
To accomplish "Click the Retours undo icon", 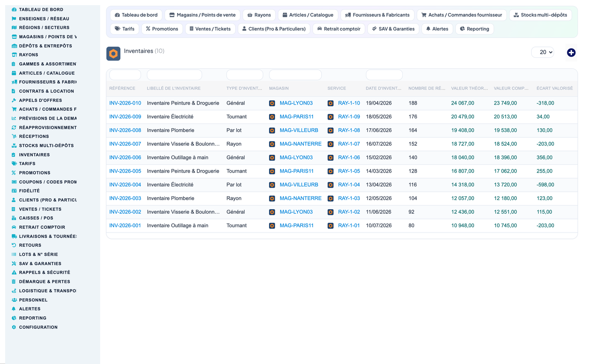I will point(14,245).
